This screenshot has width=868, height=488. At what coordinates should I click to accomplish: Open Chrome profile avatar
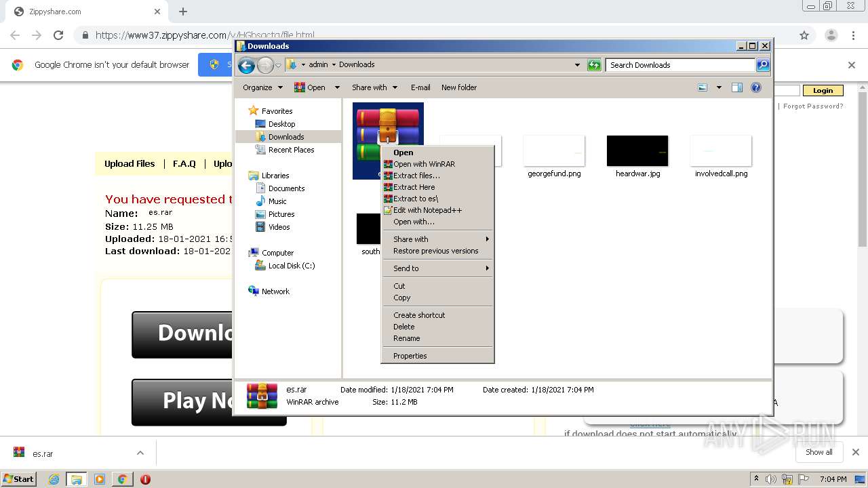831,35
